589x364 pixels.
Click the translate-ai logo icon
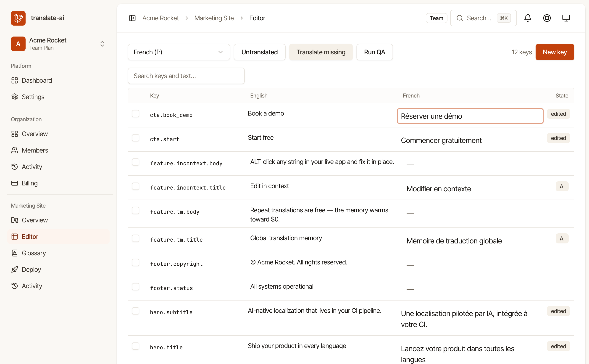18,18
